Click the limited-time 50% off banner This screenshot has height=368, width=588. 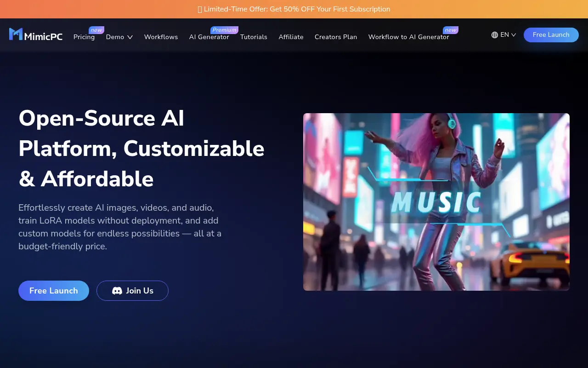point(294,9)
